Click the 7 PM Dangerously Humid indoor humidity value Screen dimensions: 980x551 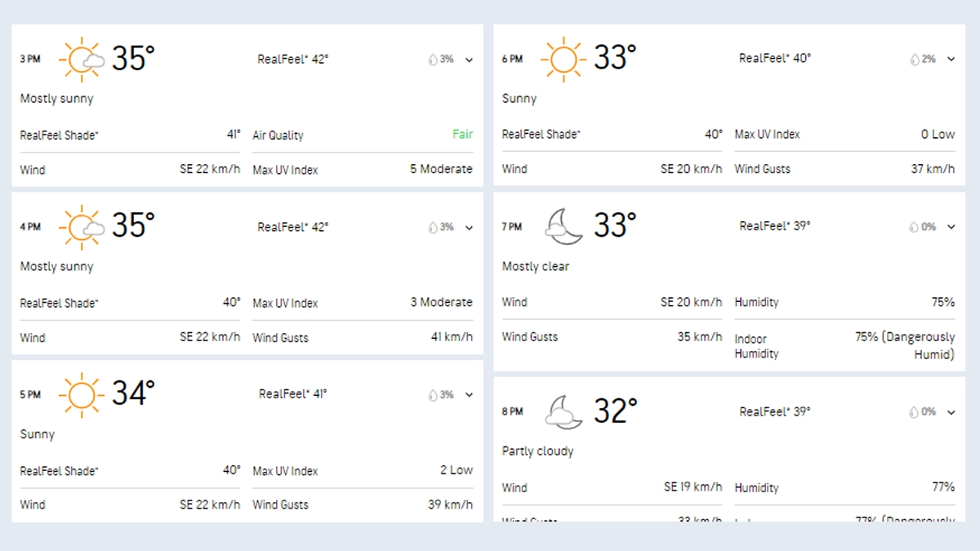point(905,345)
